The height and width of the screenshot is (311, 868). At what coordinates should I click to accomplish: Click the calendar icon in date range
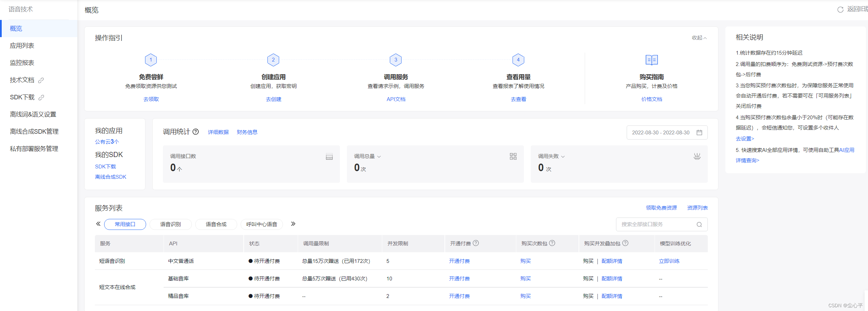[x=699, y=132]
